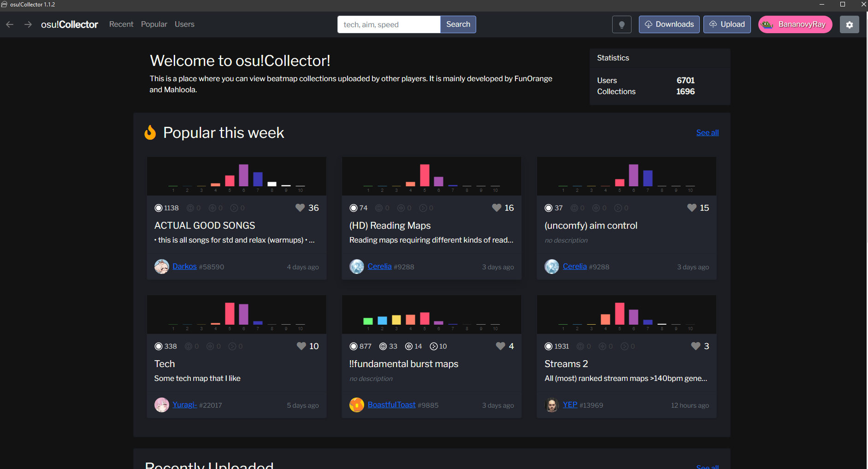Toggle the light bulb theme button

[x=621, y=24]
